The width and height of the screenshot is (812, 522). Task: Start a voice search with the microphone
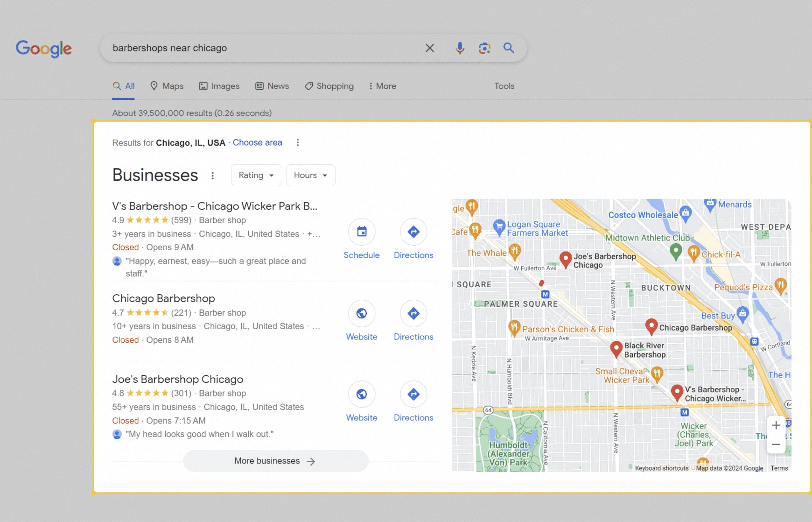click(460, 48)
